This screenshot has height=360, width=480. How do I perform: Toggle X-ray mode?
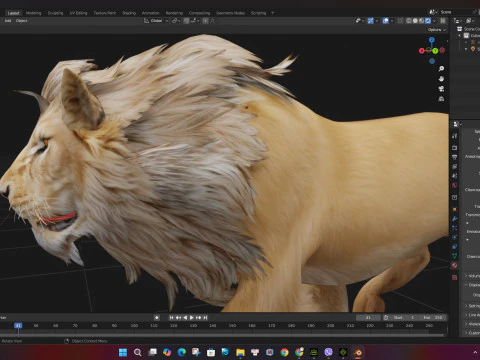coord(401,21)
